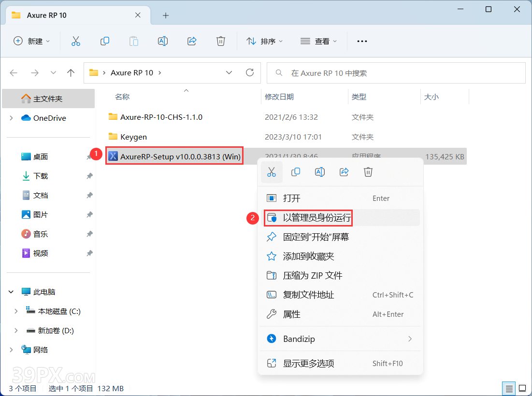Click Rename icon in context menu
The height and width of the screenshot is (396, 532).
coord(319,172)
